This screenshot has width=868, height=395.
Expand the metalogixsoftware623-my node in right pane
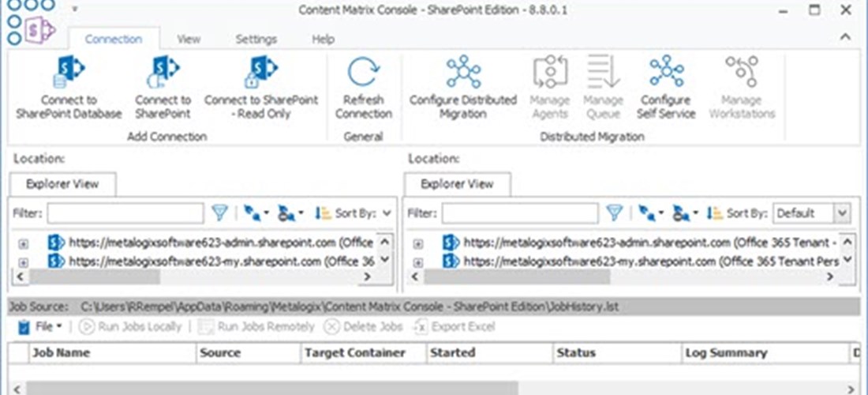click(417, 261)
